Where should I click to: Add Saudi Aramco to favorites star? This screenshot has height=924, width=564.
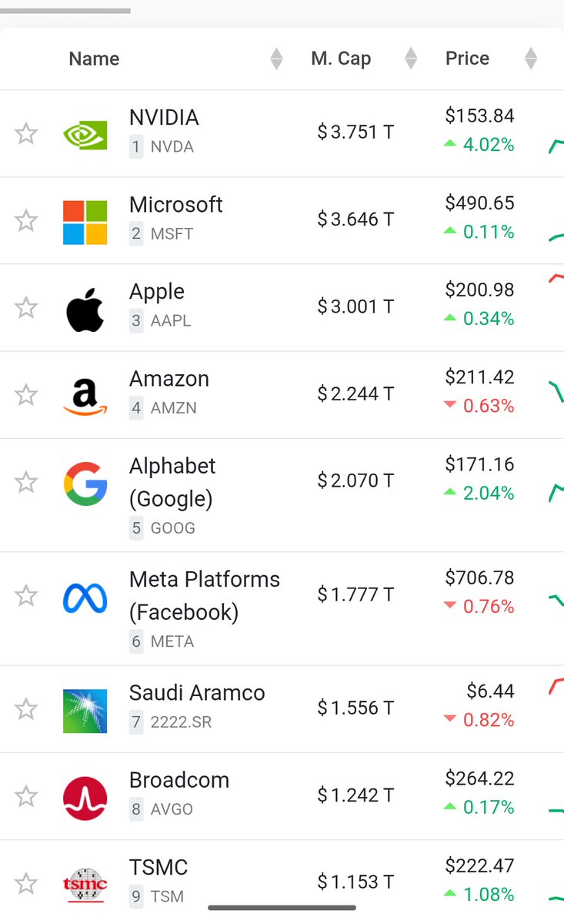point(26,708)
